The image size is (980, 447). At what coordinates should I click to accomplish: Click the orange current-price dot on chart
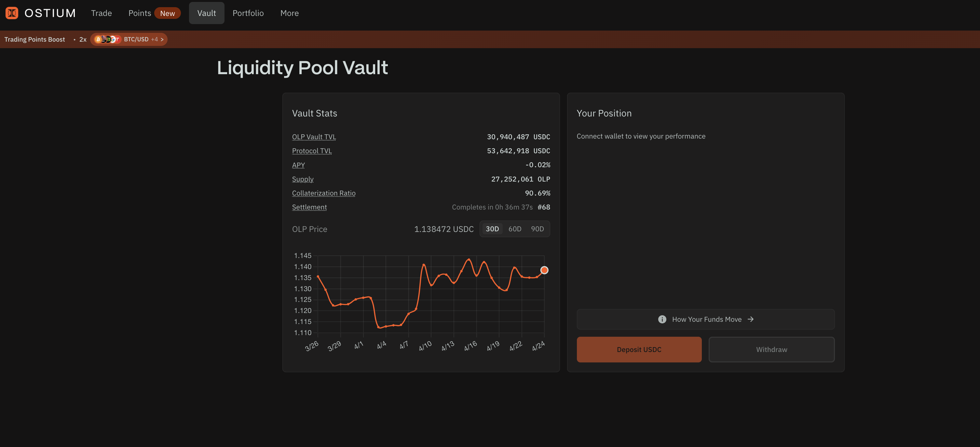[x=544, y=270]
